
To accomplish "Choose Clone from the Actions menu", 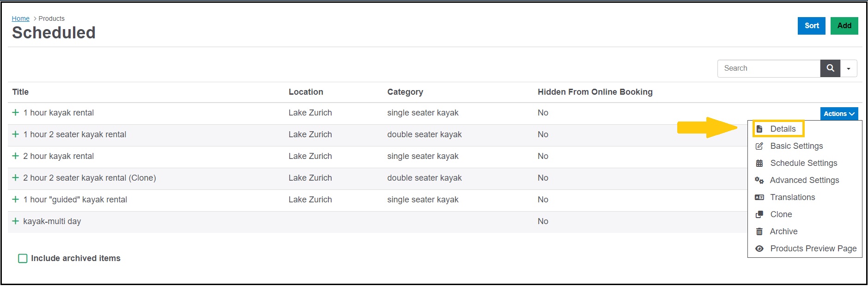I will click(x=781, y=214).
